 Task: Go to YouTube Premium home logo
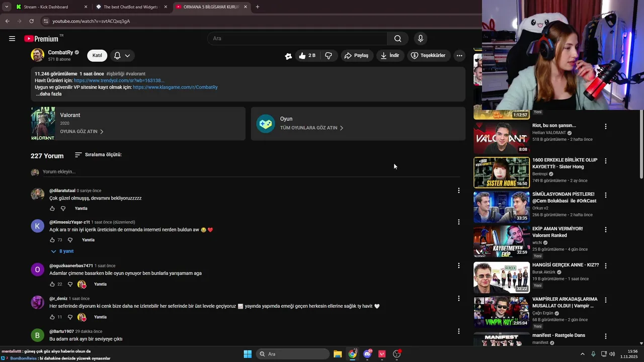(x=43, y=39)
